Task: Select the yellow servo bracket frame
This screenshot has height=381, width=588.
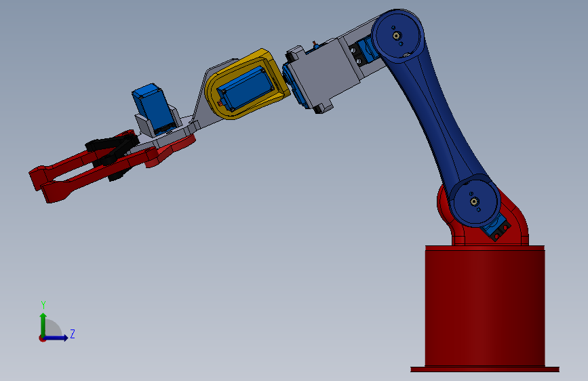Action: [248, 84]
